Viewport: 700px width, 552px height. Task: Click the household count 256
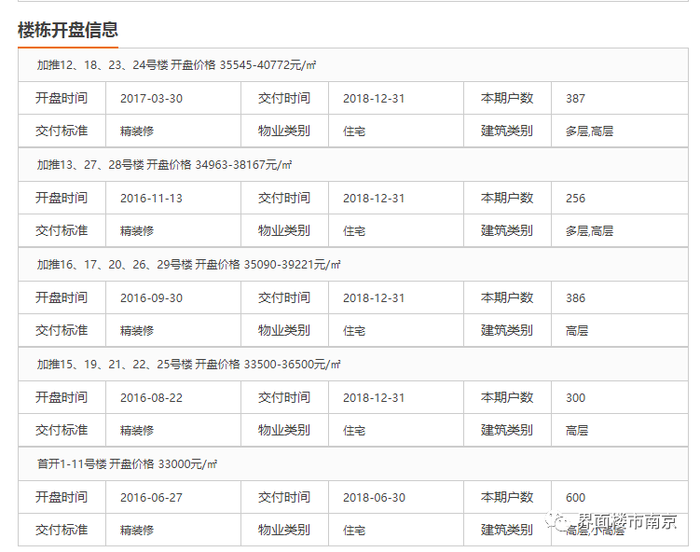coord(575,198)
